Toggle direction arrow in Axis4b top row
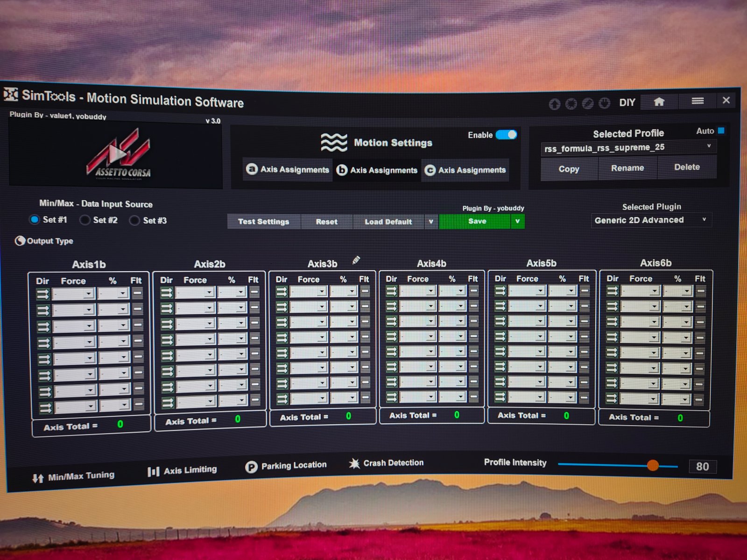This screenshot has height=560, width=747. [x=391, y=291]
